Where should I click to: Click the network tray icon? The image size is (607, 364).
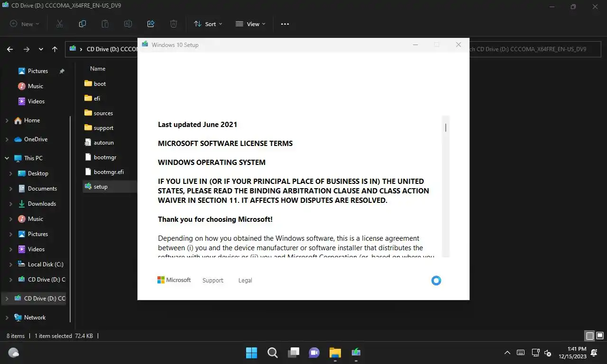click(x=535, y=353)
